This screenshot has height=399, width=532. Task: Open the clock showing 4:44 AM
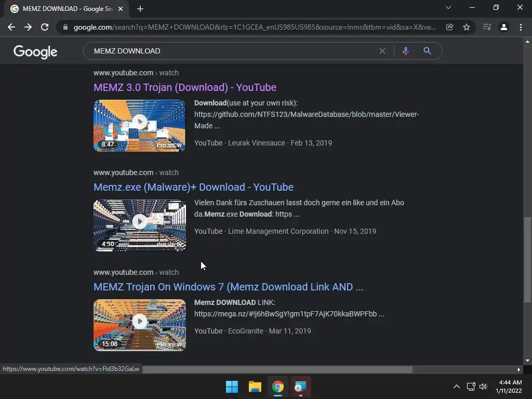(x=509, y=387)
